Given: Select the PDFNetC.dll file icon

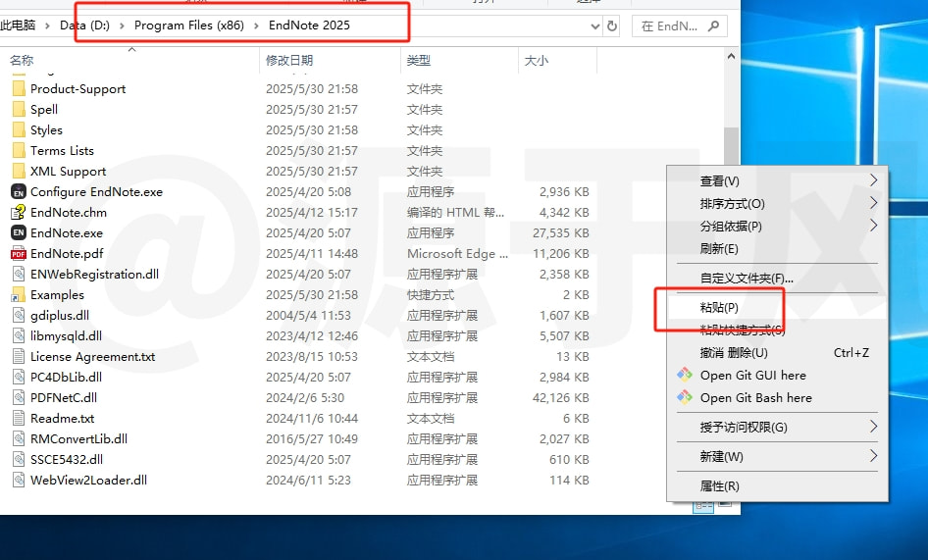Looking at the screenshot, I should [19, 398].
